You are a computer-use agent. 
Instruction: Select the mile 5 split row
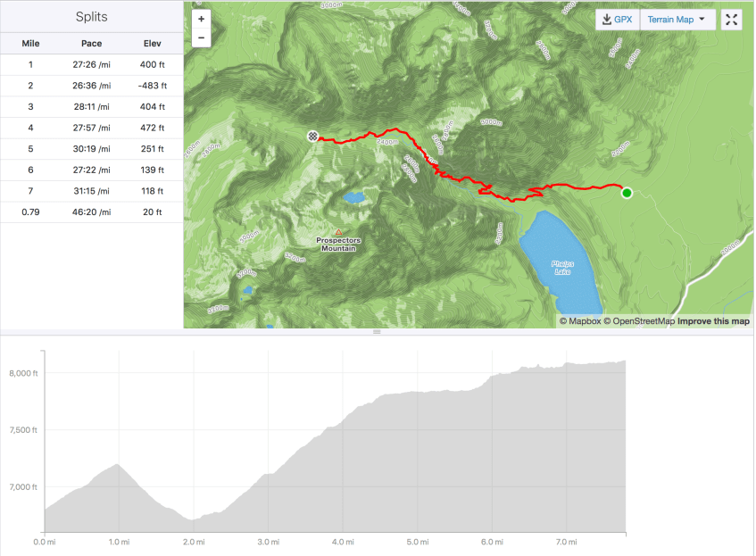pos(92,149)
